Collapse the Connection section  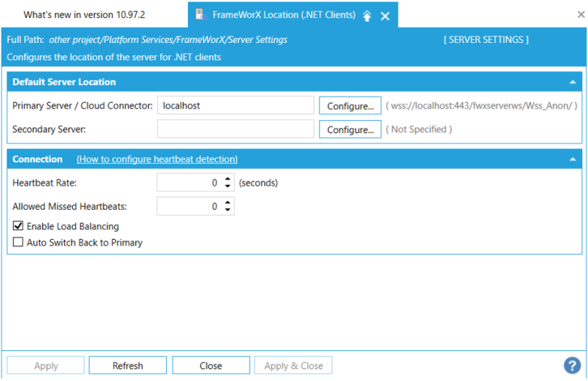click(573, 159)
